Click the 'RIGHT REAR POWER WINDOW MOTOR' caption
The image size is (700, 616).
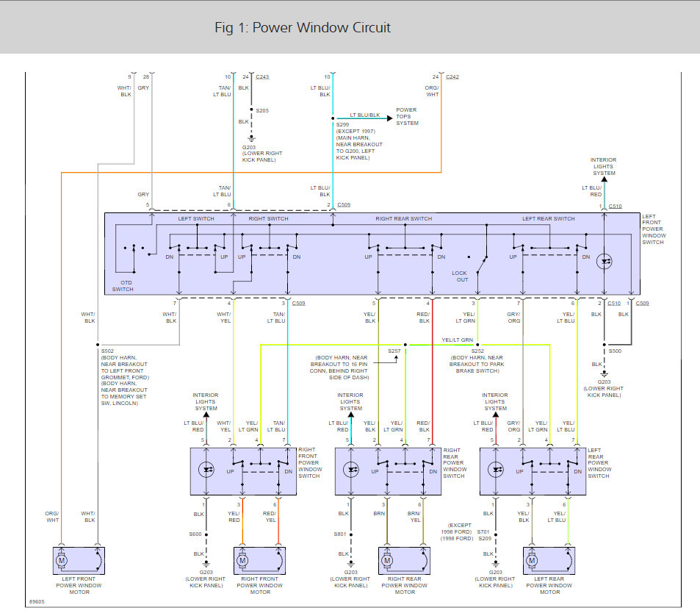(x=405, y=586)
